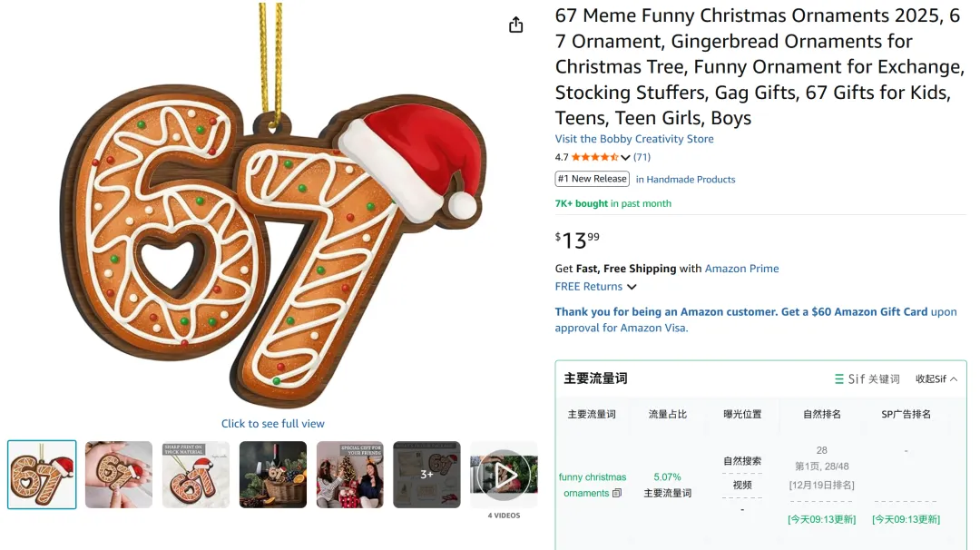The height and width of the screenshot is (550, 980).
Task: Click the Amazon Prime link
Action: click(x=741, y=269)
